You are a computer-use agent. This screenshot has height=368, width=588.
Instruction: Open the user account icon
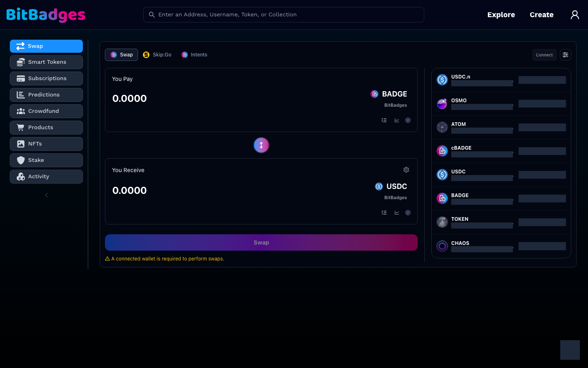575,15
